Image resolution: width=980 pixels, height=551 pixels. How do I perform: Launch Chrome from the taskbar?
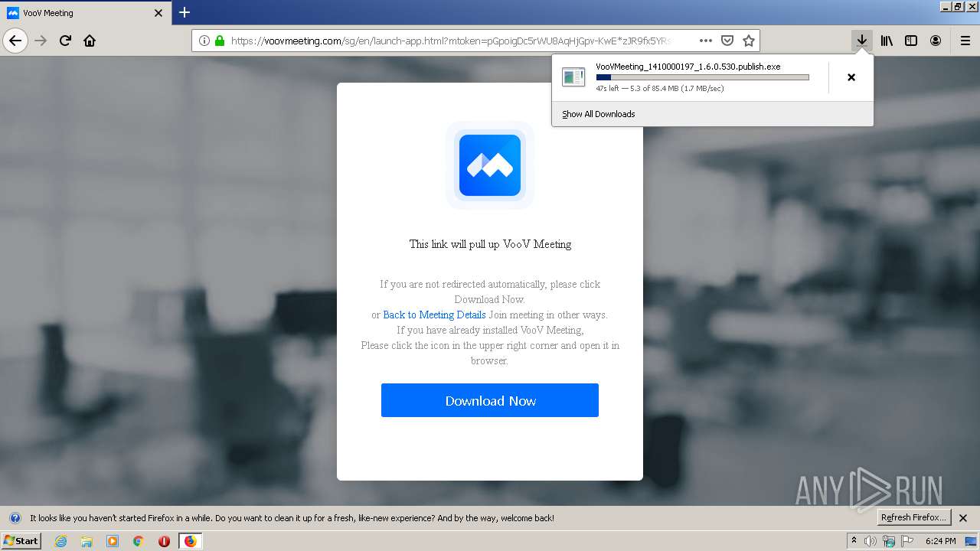pyautogui.click(x=139, y=541)
